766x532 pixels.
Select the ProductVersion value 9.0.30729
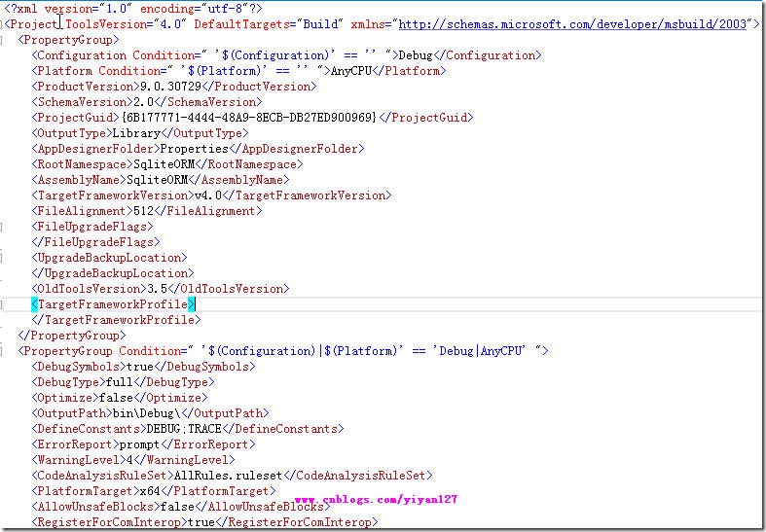click(x=170, y=87)
